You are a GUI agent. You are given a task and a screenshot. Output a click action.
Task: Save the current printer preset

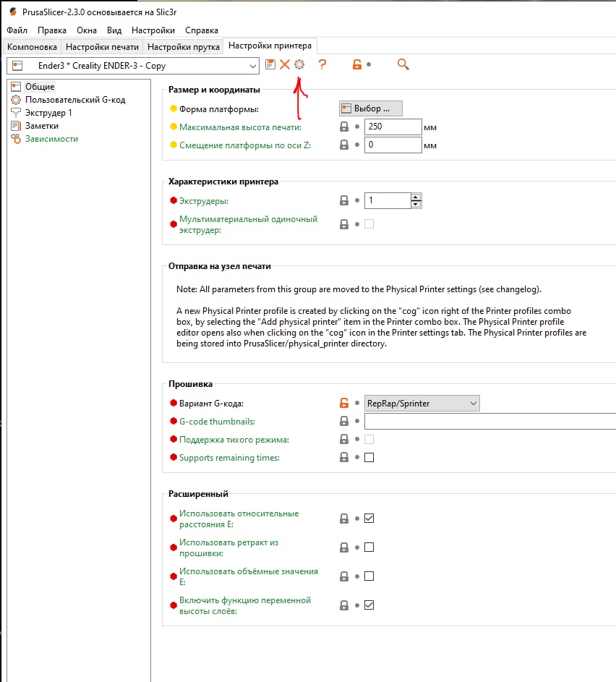click(x=270, y=65)
